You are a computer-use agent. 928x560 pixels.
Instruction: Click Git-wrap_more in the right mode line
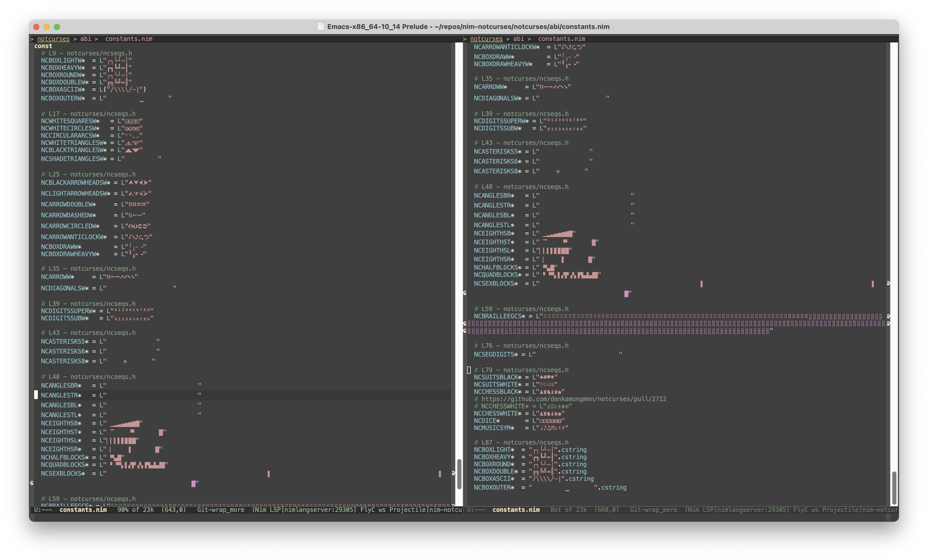[654, 510]
